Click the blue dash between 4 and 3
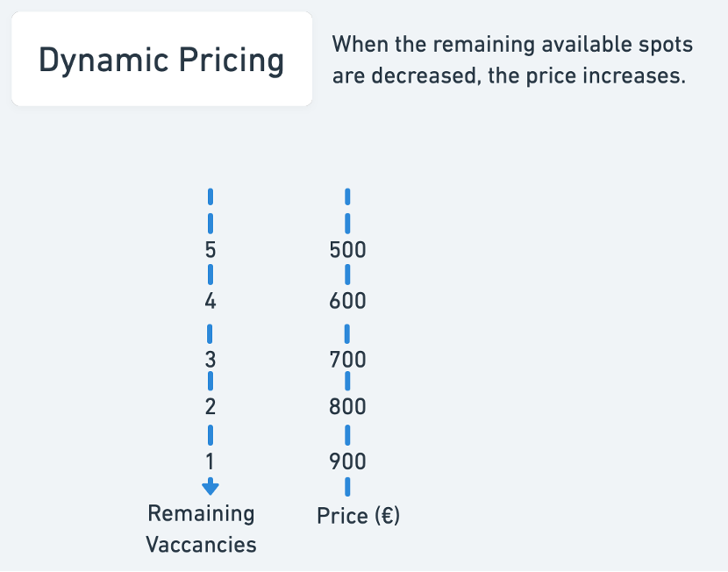 [211, 333]
